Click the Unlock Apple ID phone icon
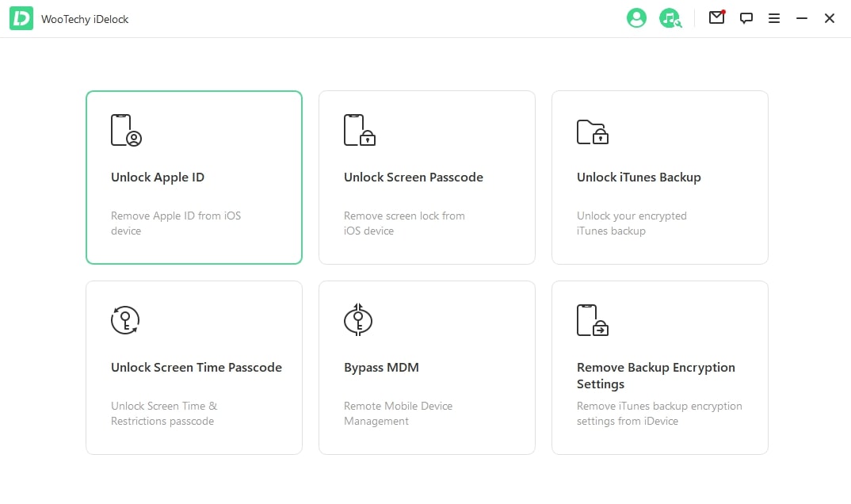This screenshot has height=504, width=851. pyautogui.click(x=126, y=130)
